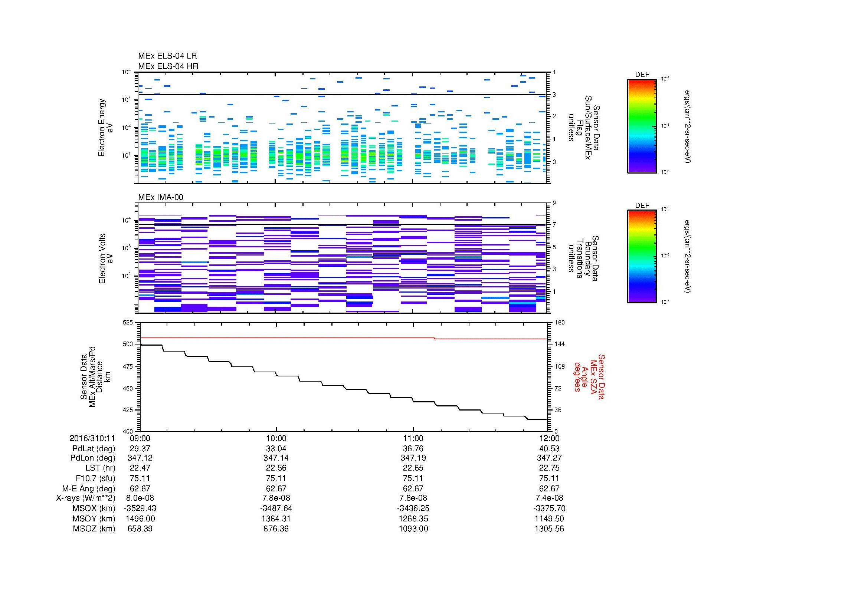Viewport: 868px width, 613px height.
Task: Click the PdLat (deg) row label
Action: coord(94,449)
